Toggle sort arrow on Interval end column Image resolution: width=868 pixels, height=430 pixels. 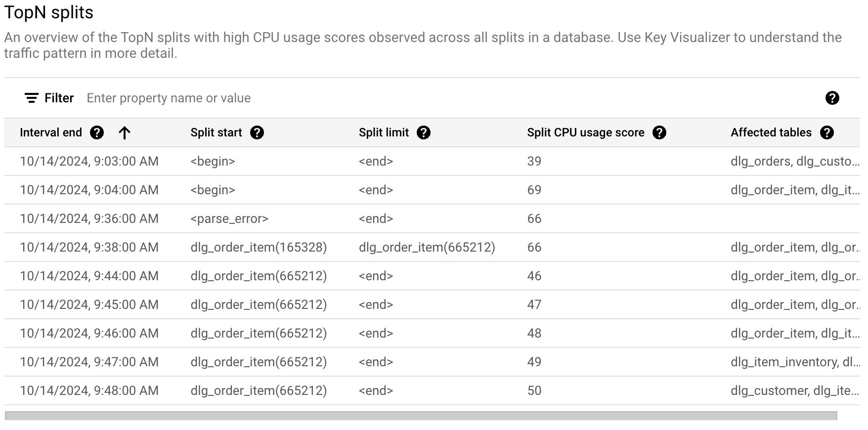[x=125, y=132]
